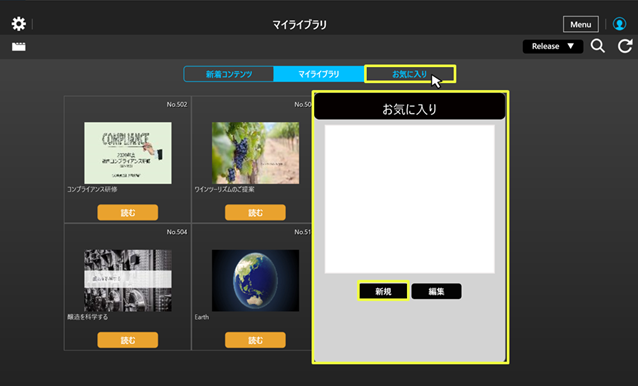Image resolution: width=638 pixels, height=386 pixels.
Task: Click 編集 button in favorites panel
Action: [436, 291]
